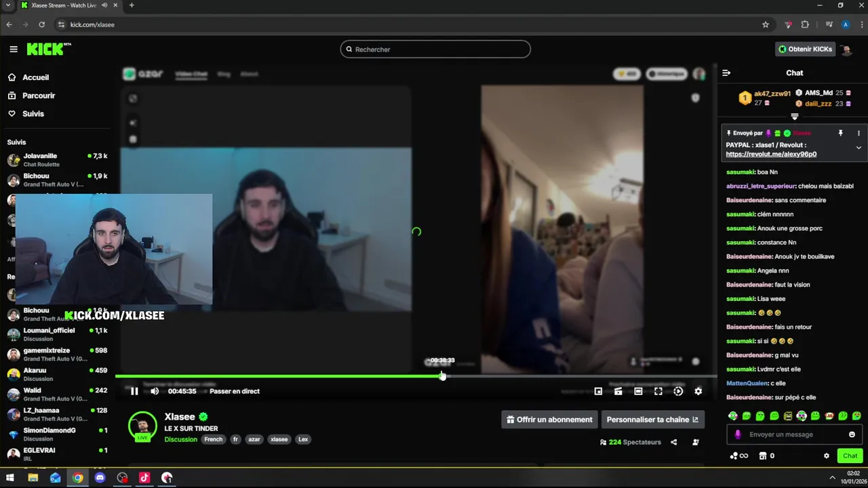
Task: Focus the Rechercher search box
Action: 435,49
